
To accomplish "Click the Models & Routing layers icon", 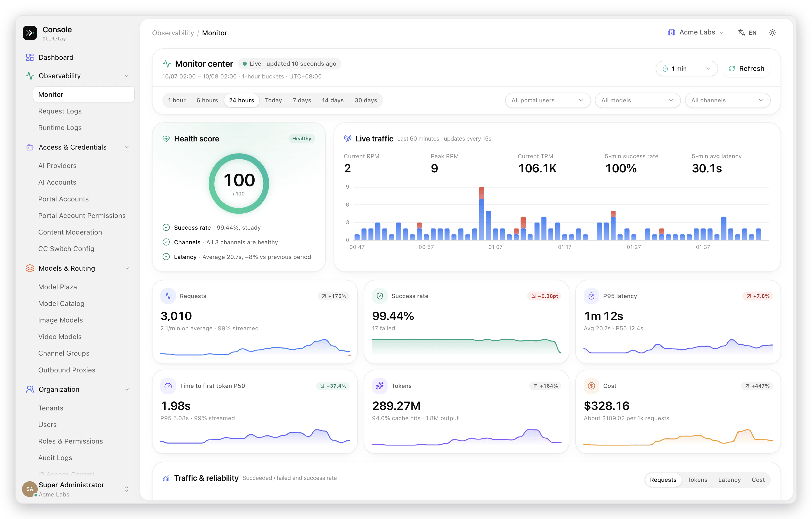I will click(x=30, y=268).
